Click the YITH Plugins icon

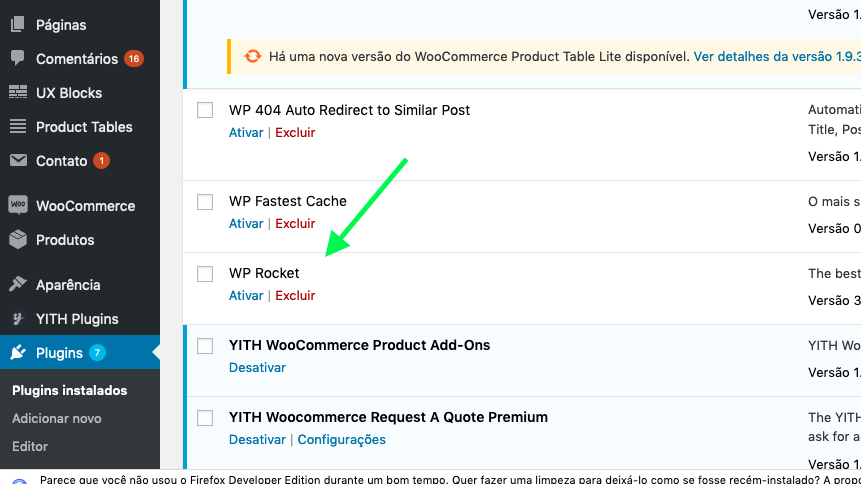[x=18, y=319]
